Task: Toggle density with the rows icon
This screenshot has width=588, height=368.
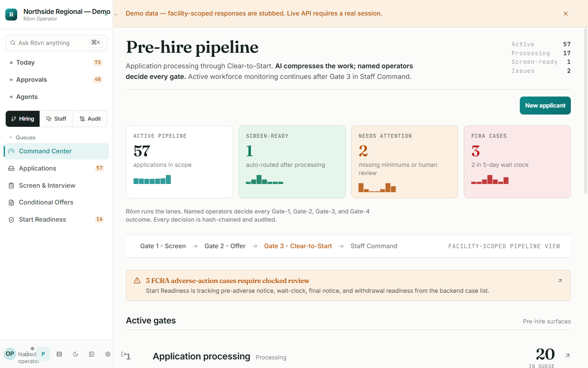Action: click(x=59, y=354)
